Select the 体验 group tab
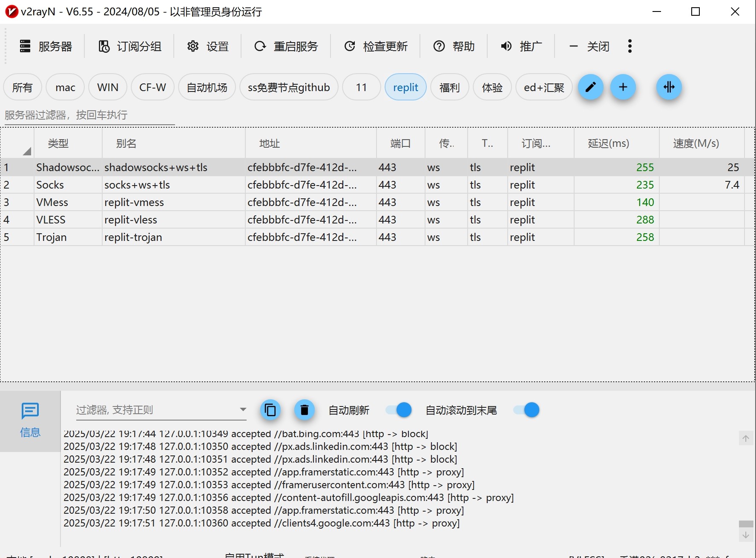This screenshot has height=558, width=756. (x=492, y=87)
